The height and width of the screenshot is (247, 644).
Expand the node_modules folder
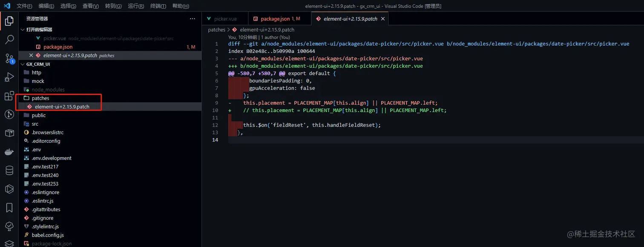[x=48, y=89]
